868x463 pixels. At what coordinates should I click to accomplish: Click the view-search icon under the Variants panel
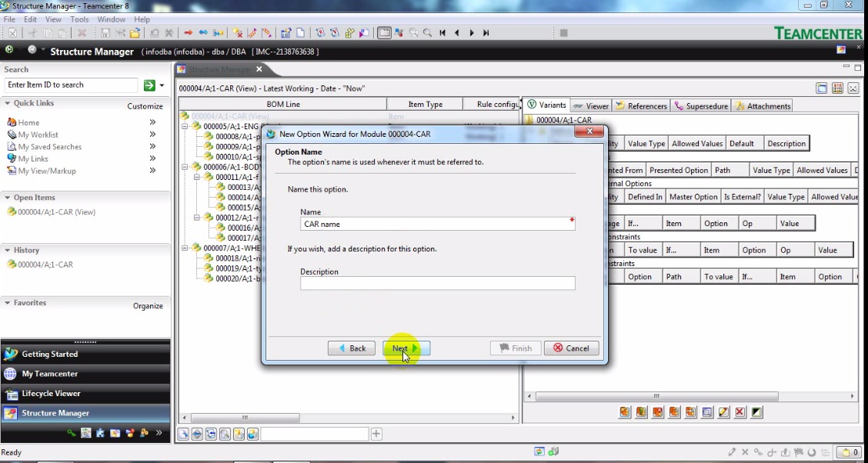[x=707, y=412]
